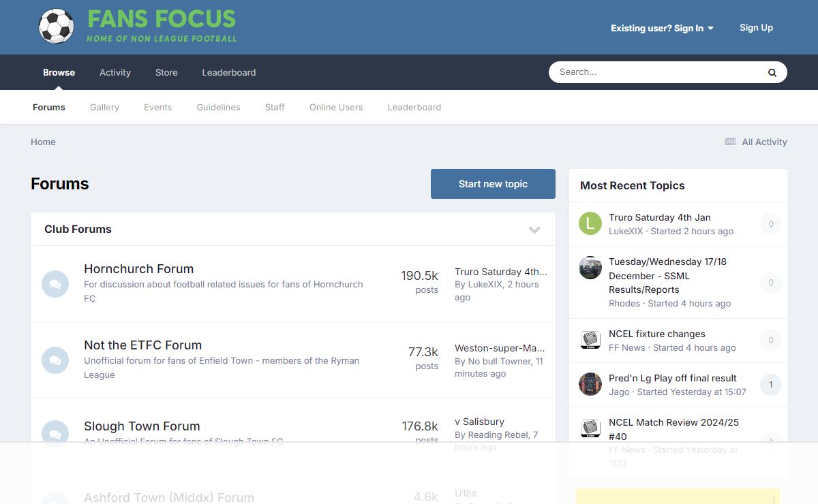The image size is (818, 504).
Task: Select the Forums sub-navigation item
Action: [49, 107]
